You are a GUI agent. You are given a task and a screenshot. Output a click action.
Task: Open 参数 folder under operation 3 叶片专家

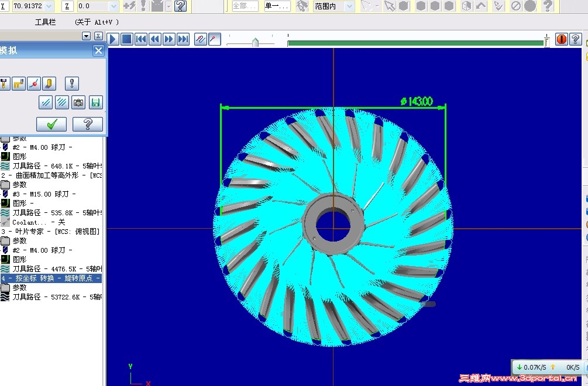pyautogui.click(x=19, y=240)
